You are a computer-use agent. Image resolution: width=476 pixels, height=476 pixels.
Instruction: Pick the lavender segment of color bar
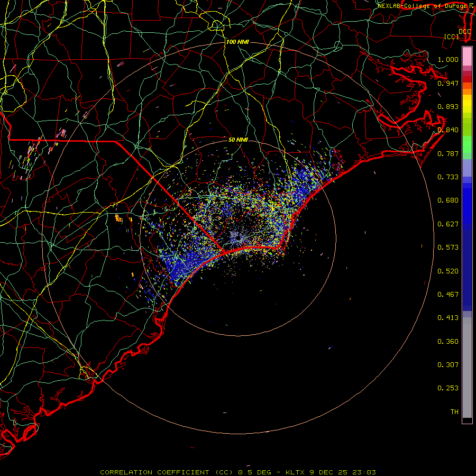(467, 168)
